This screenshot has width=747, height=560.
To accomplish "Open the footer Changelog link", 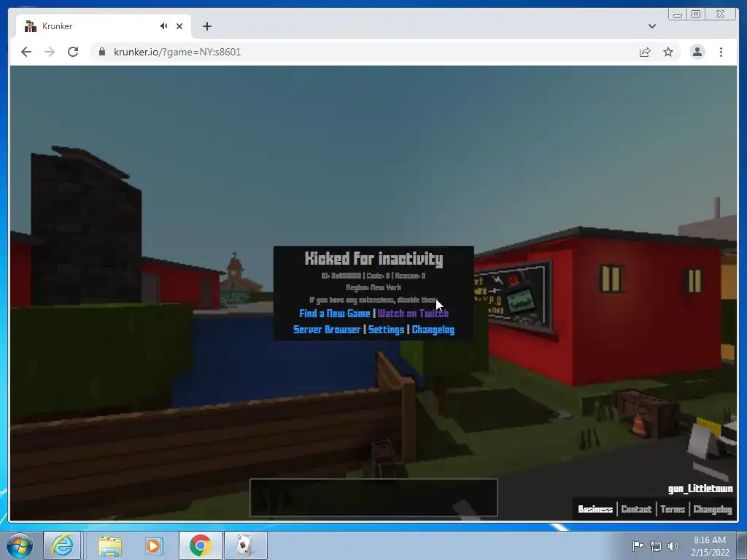I will click(x=712, y=509).
